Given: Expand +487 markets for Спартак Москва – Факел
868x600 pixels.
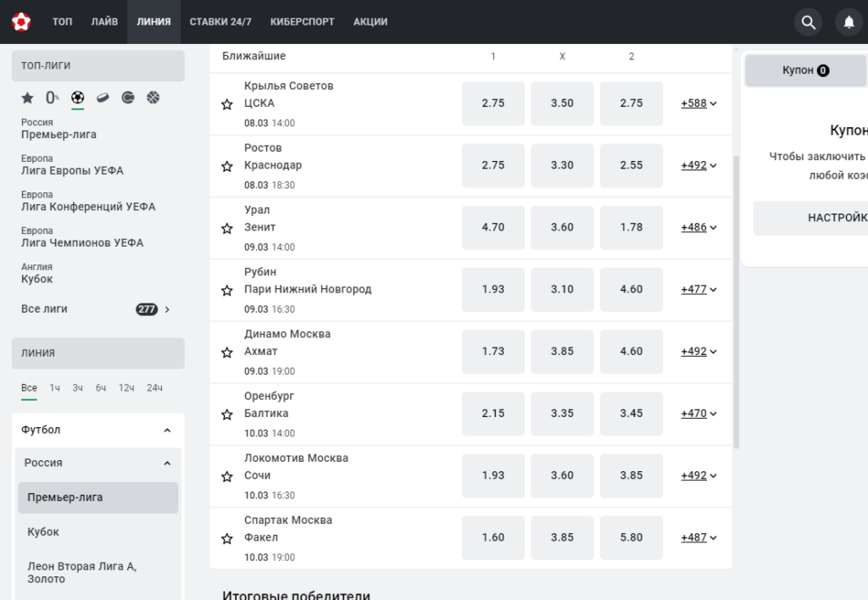Looking at the screenshot, I should point(698,537).
